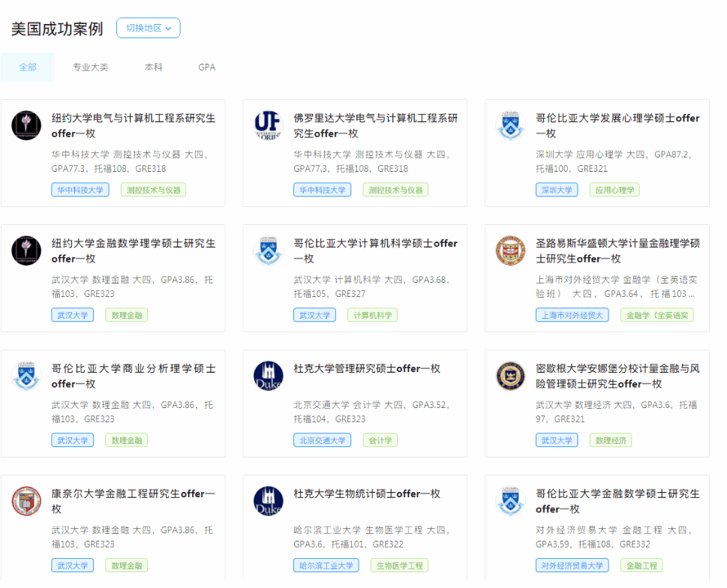Open the 切换地区 region dropdown
Image resolution: width=727 pixels, height=588 pixels.
148,28
